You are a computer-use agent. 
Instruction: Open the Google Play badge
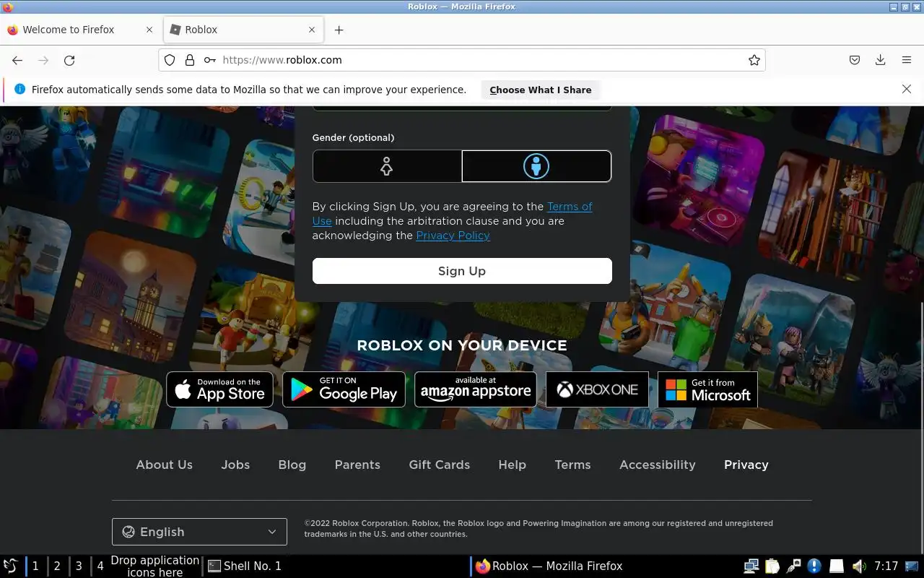tap(344, 389)
